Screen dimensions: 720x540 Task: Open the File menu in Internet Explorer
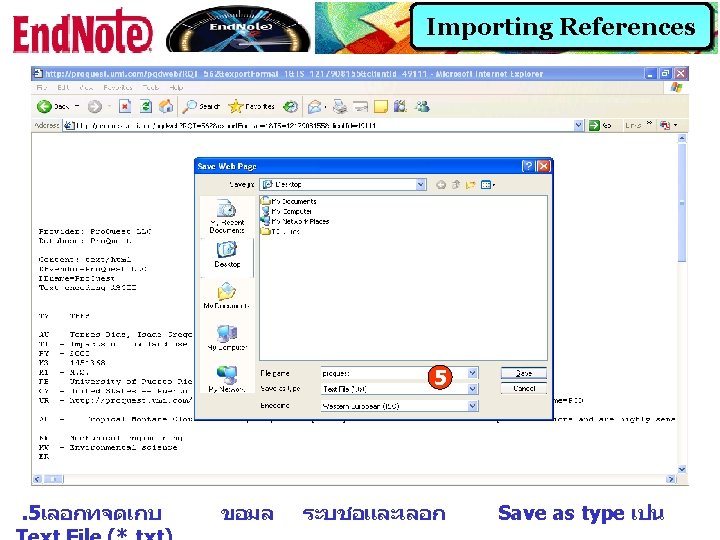(x=41, y=87)
